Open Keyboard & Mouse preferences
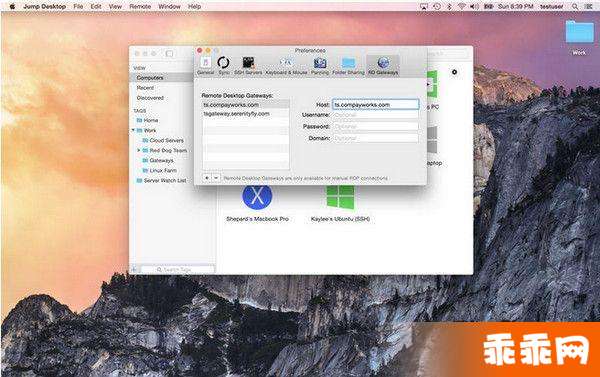The image size is (600, 377). [x=286, y=65]
